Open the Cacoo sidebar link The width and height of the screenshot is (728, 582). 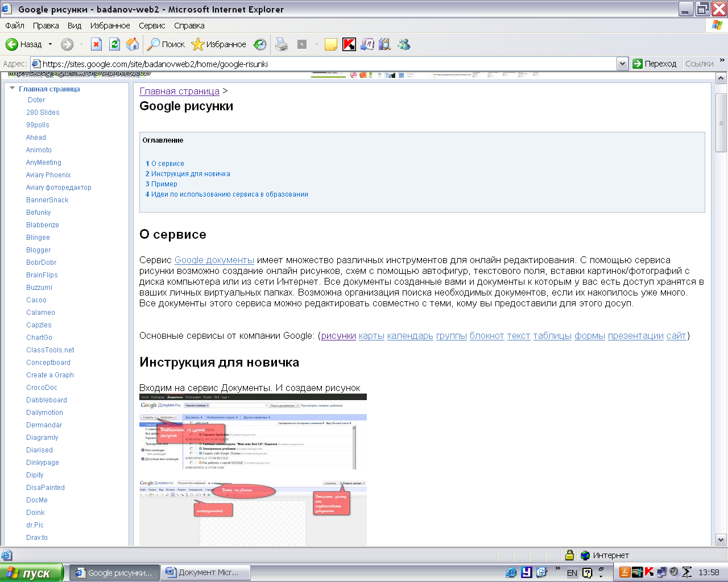[36, 300]
